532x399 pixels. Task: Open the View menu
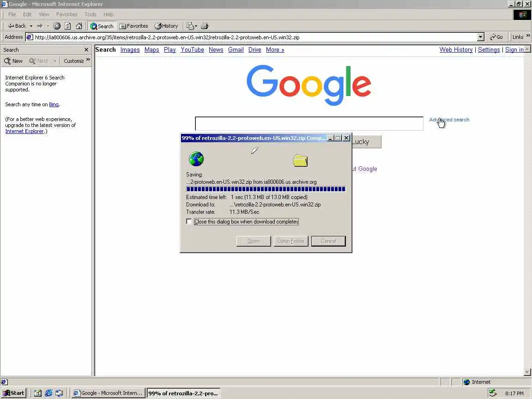[x=44, y=14]
